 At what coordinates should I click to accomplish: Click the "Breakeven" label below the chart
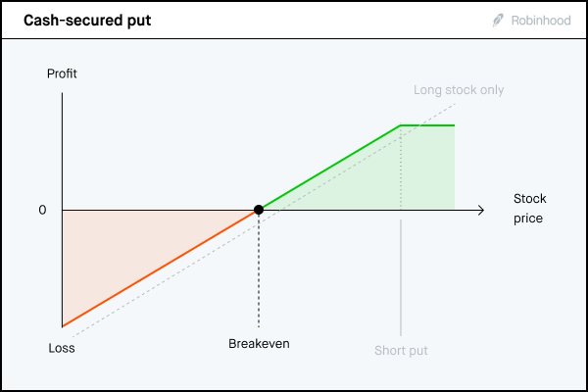point(259,343)
